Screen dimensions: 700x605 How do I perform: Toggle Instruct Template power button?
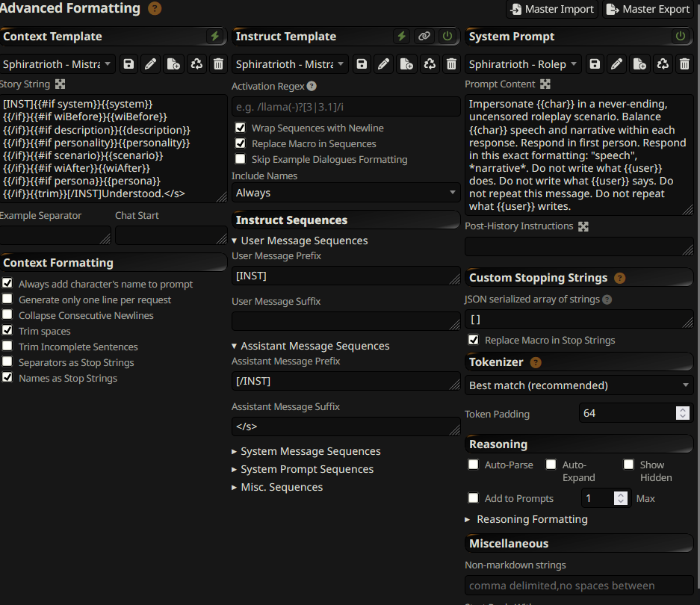pyautogui.click(x=447, y=36)
